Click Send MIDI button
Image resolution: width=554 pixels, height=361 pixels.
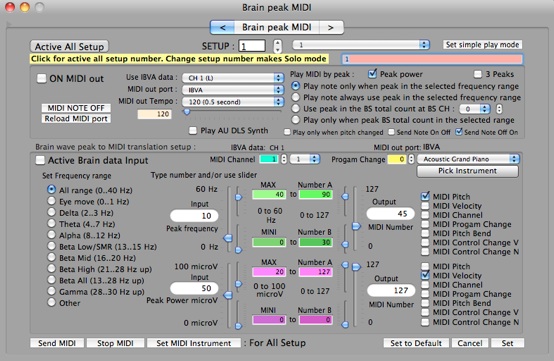pos(57,343)
